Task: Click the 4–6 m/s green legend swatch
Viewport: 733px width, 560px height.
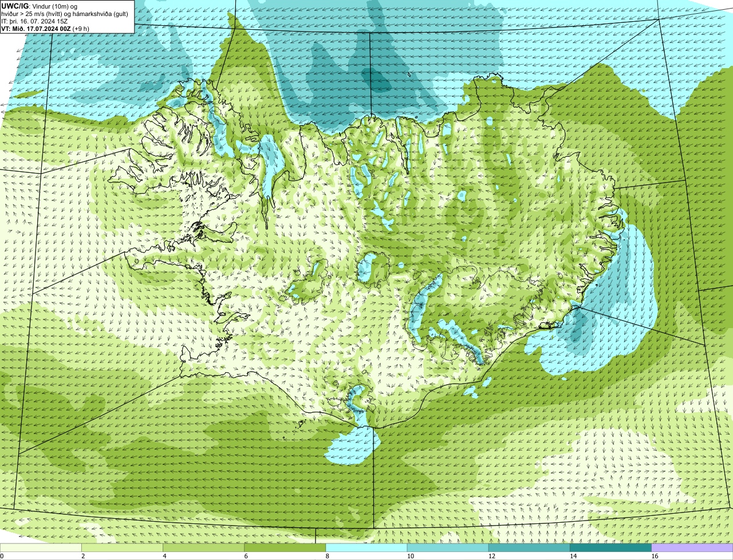Action: click(203, 548)
